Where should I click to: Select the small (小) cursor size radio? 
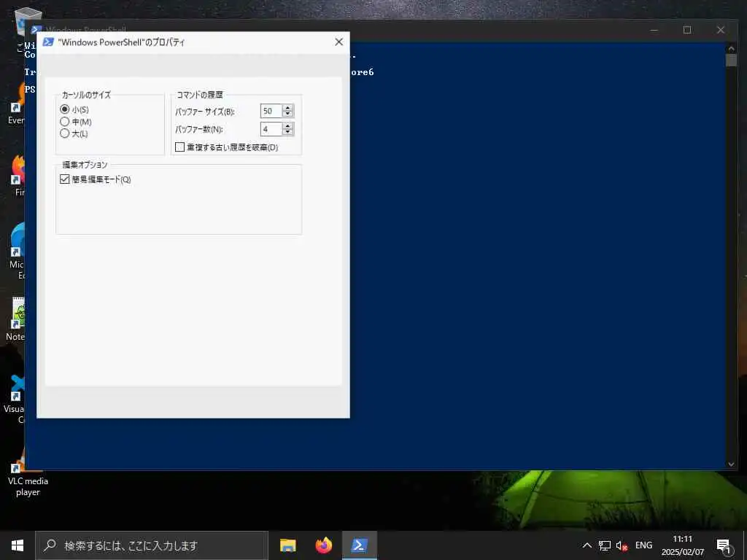coord(65,109)
